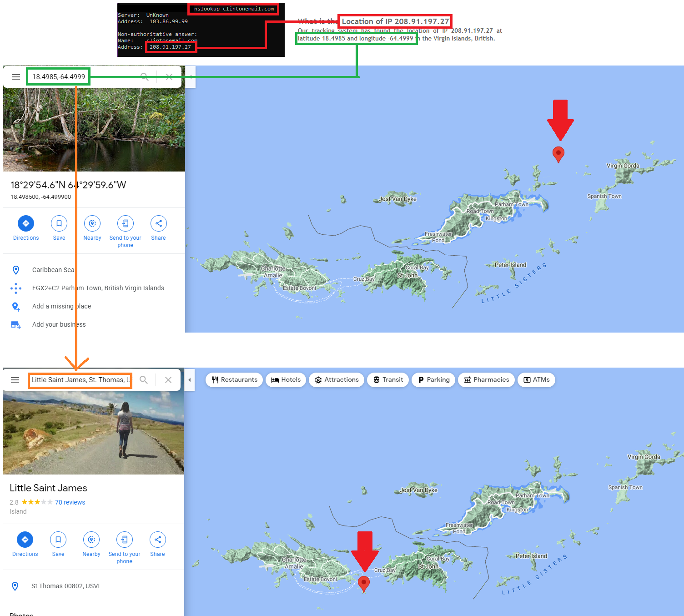Click Little Saint James title heading
The width and height of the screenshot is (684, 616).
click(x=48, y=488)
